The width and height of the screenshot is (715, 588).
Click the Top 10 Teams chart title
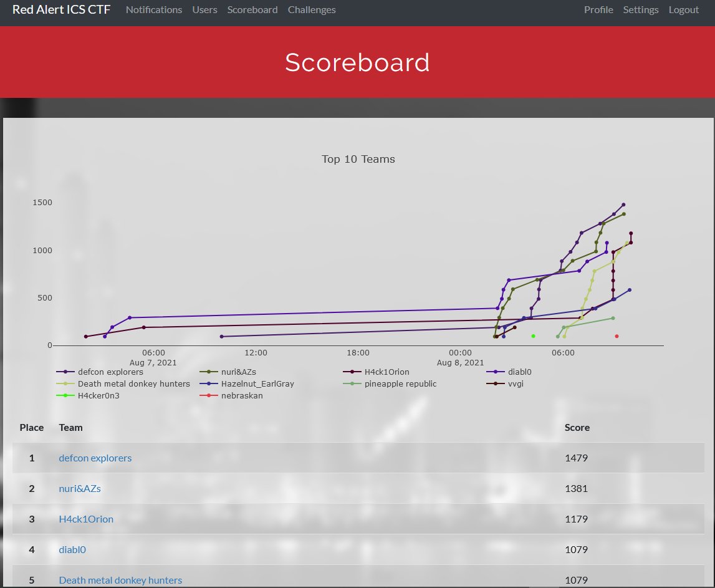point(358,159)
